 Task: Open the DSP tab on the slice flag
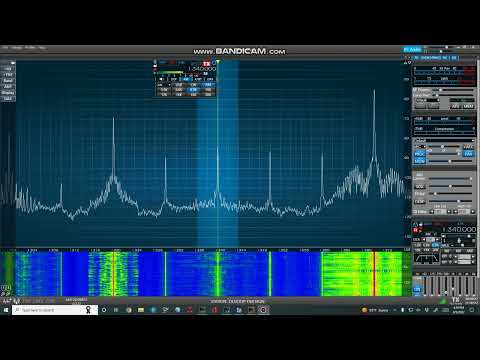pyautogui.click(x=174, y=79)
